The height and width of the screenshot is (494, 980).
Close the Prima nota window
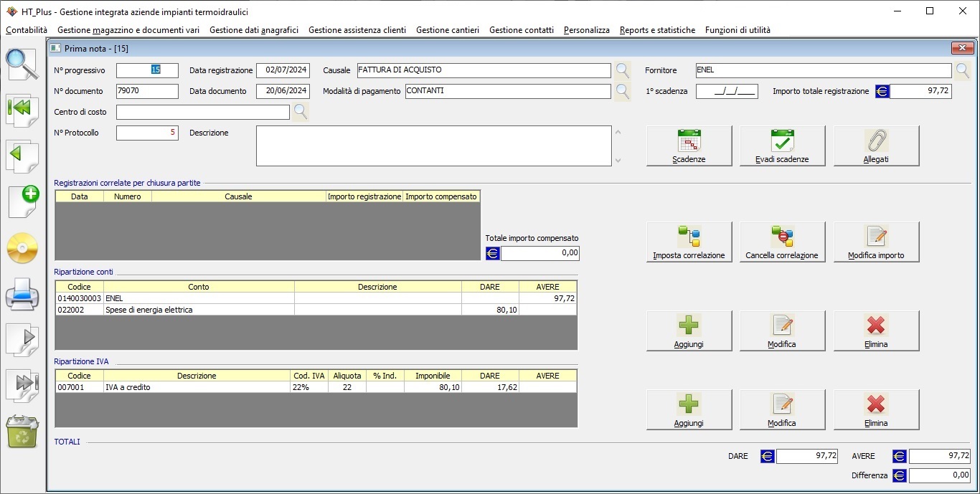click(962, 48)
